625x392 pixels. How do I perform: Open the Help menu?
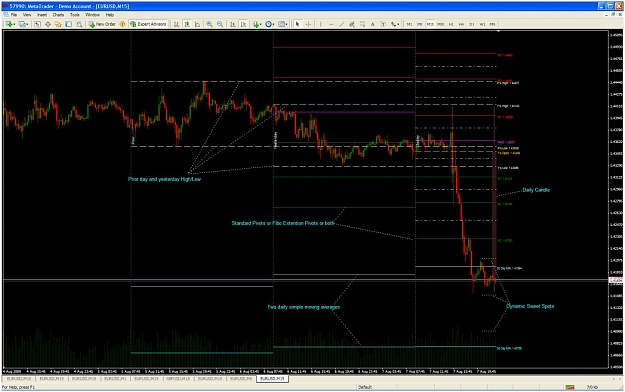click(x=110, y=15)
